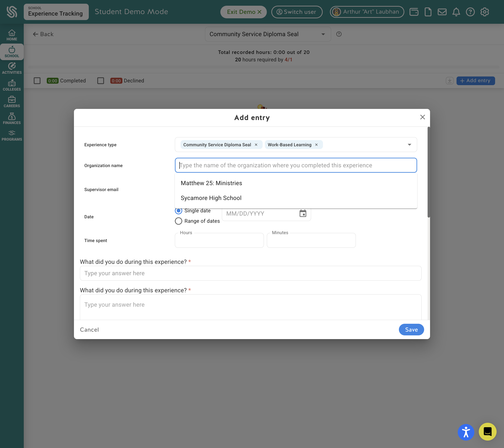Click the SchooLinks logo icon

12,12
